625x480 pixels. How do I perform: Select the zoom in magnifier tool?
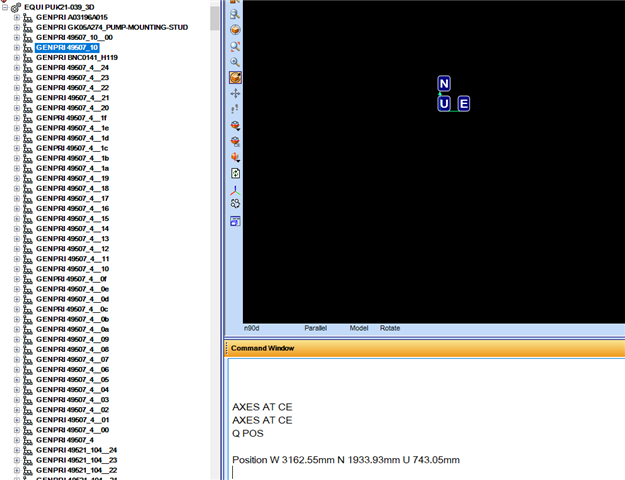(x=235, y=62)
